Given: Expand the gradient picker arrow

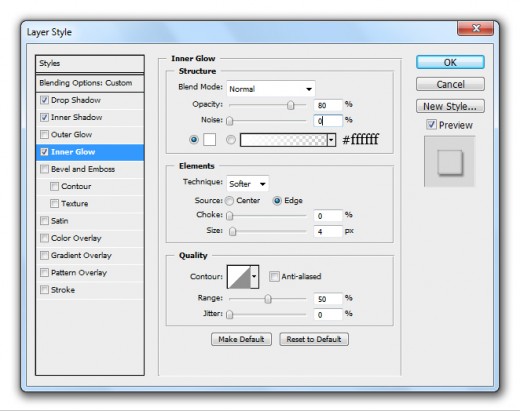Looking at the screenshot, I should (x=331, y=140).
